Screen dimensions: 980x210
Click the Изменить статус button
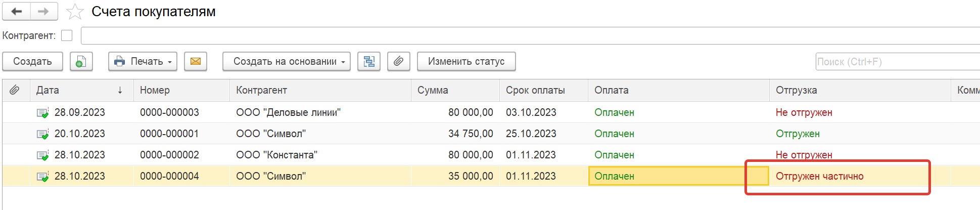pos(466,62)
